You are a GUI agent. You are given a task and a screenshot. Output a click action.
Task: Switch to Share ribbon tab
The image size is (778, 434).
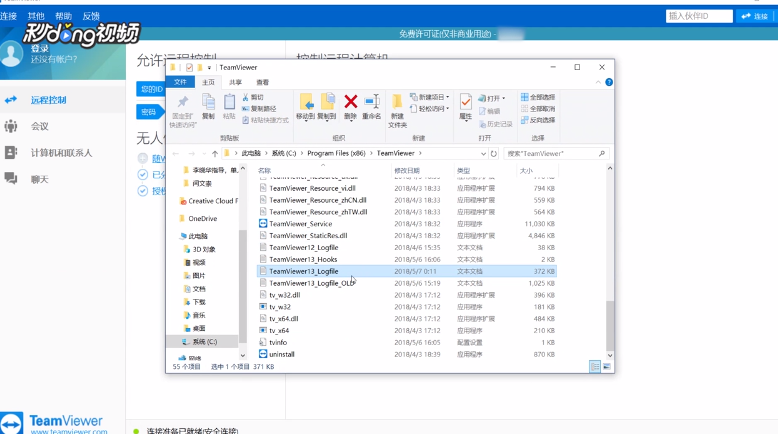tap(235, 82)
